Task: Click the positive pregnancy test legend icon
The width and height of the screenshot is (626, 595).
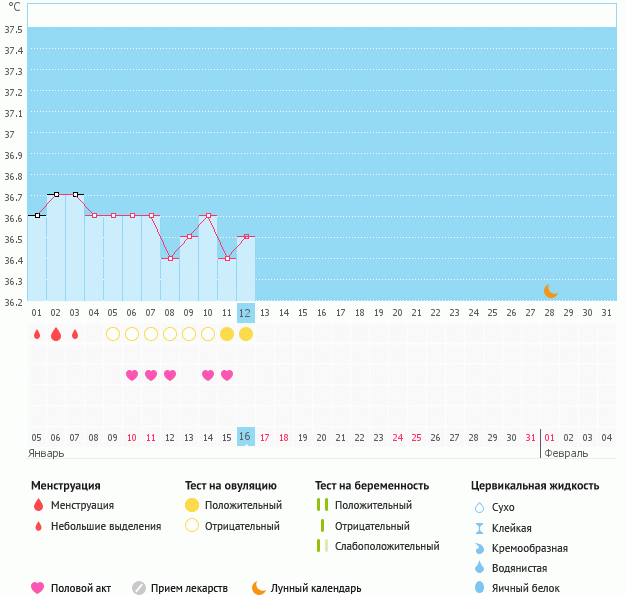Action: tap(322, 506)
